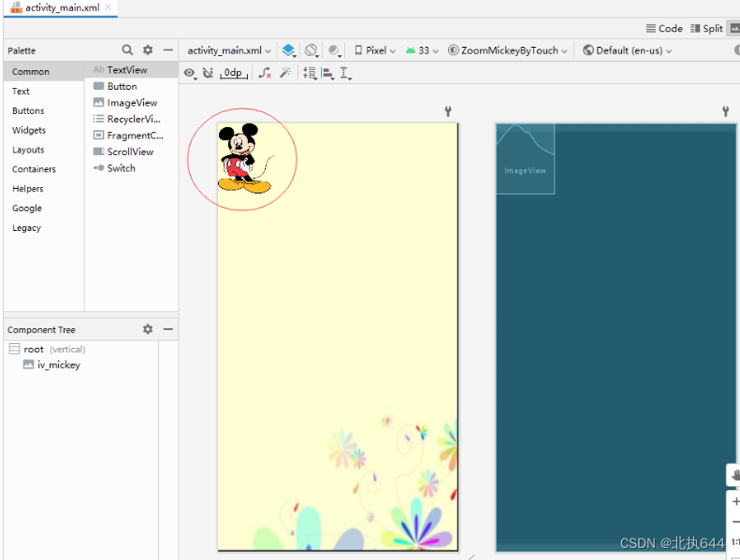Screen dimensions: 740x560
Task: Click blueprint view wrench icon
Action: pyautogui.click(x=726, y=111)
